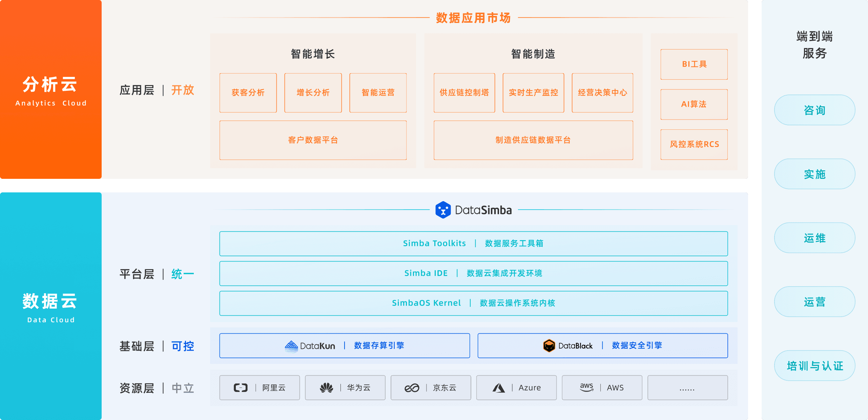Click the 端到端服务 heading
This screenshot has height=420, width=868.
tap(814, 45)
